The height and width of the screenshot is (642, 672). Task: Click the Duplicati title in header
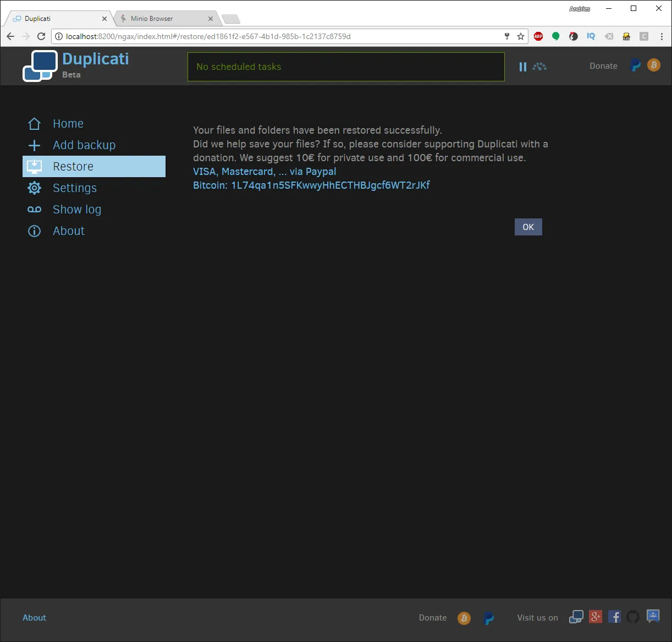click(x=96, y=59)
